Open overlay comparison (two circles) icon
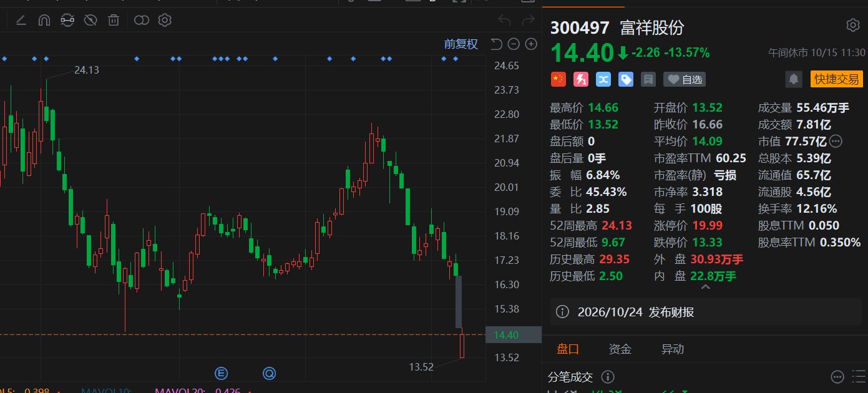Image resolution: width=868 pixels, height=393 pixels. coord(142,21)
